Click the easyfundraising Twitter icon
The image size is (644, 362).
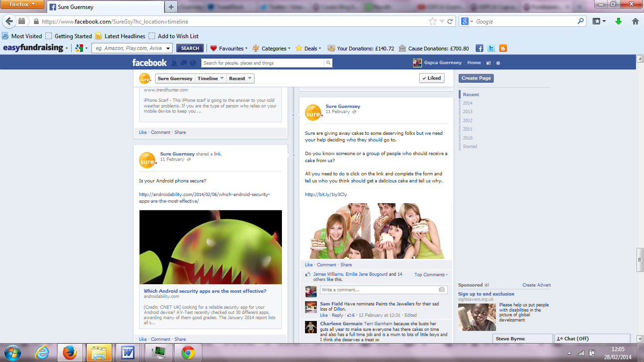tap(491, 48)
